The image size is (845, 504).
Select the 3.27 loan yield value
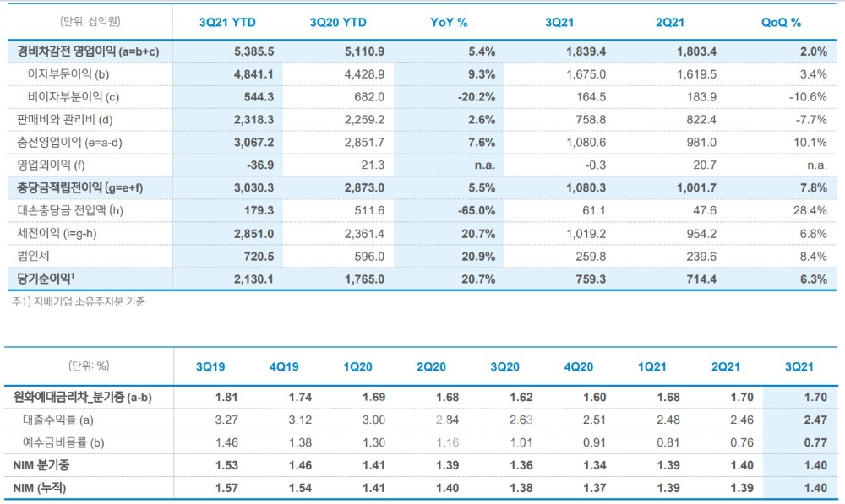point(228,419)
